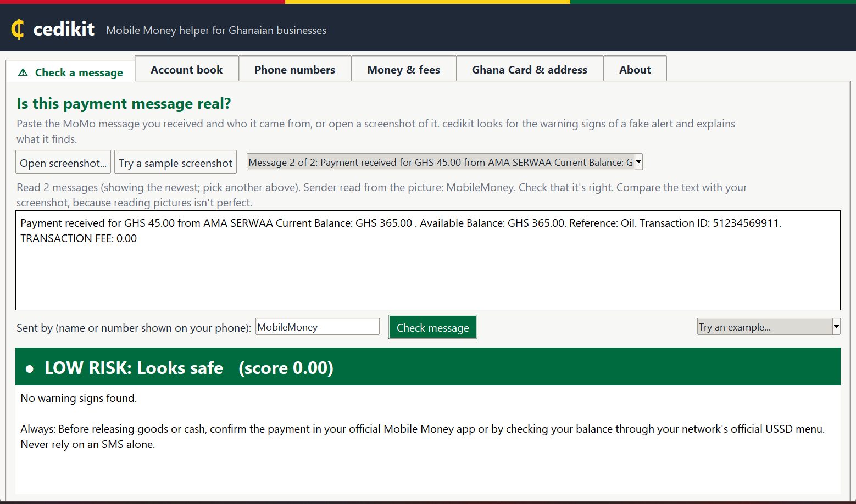
Task: Open the Check a message tab
Action: tap(70, 71)
